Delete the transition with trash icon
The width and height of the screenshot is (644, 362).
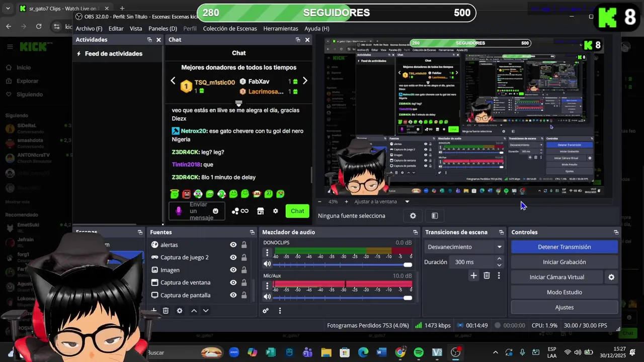point(487,276)
